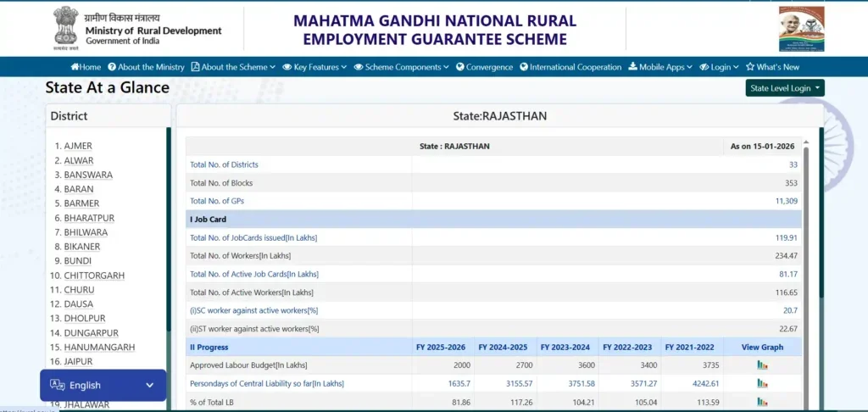This screenshot has height=412, width=868.
Task: Choose DHOLPUR in the district list
Action: pos(84,319)
